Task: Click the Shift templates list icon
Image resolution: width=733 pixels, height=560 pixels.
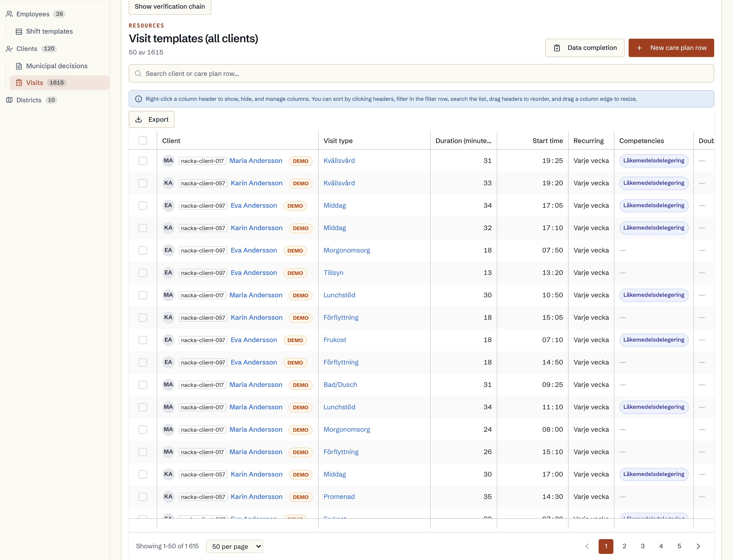Action: coord(19,31)
